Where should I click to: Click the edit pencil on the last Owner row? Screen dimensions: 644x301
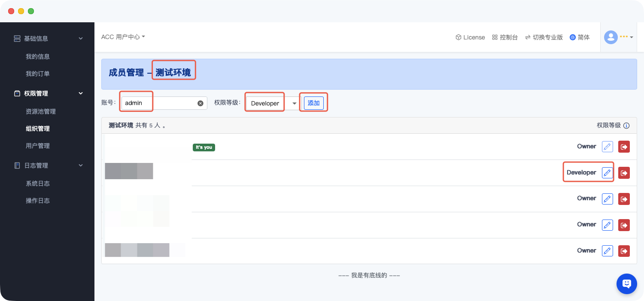[607, 251]
